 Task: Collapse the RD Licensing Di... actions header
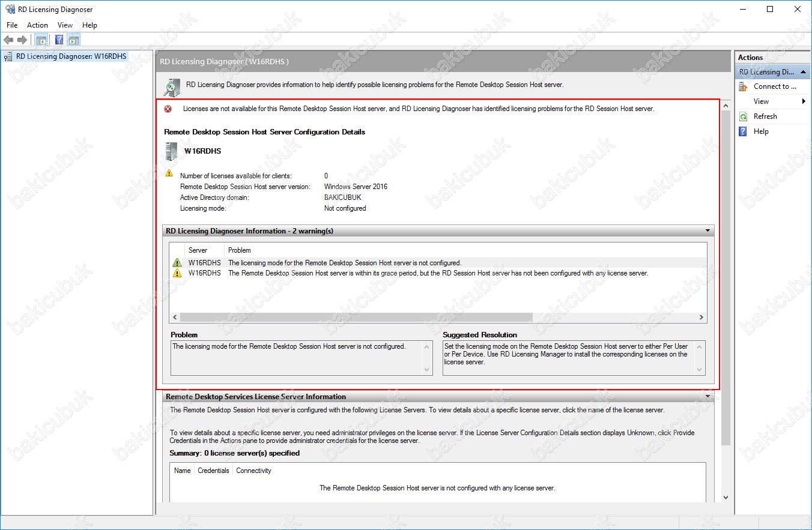click(772, 72)
